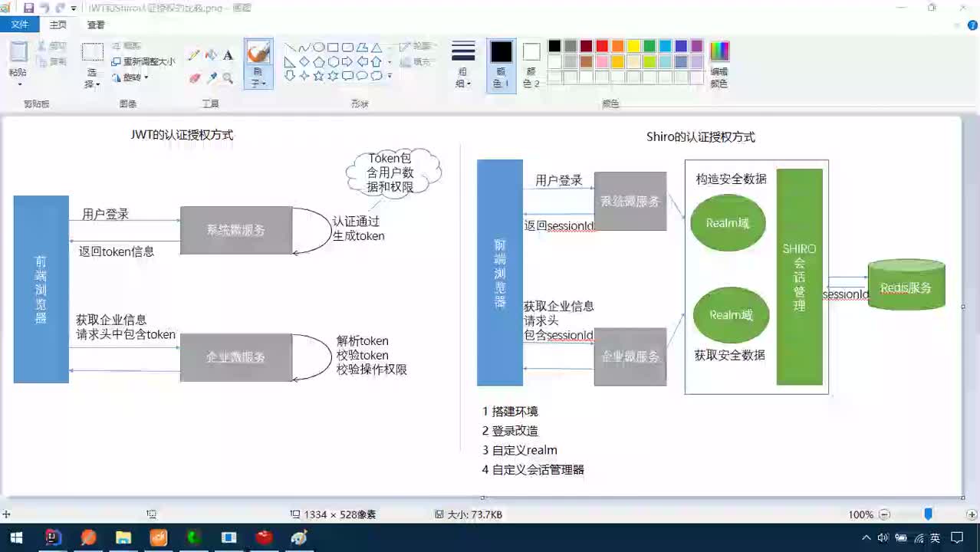
Task: Open Windows Start menu
Action: point(16,537)
